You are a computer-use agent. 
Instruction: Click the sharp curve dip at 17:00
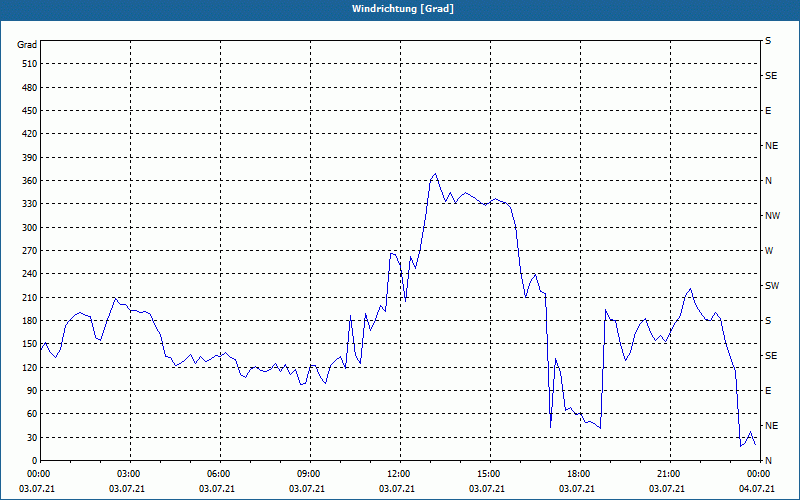coord(551,427)
